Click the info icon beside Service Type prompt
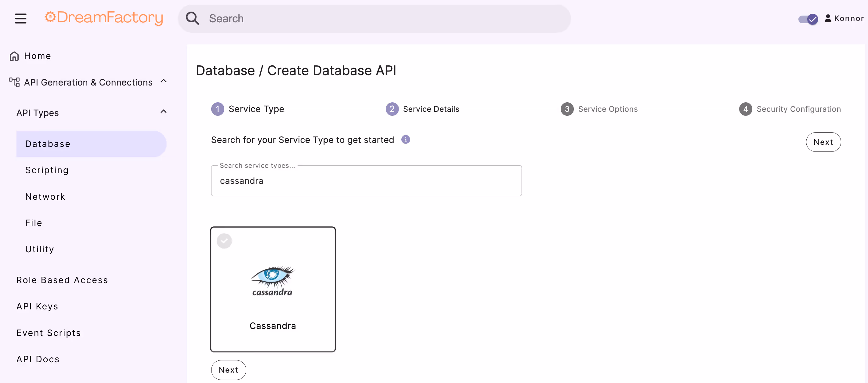 (x=406, y=140)
